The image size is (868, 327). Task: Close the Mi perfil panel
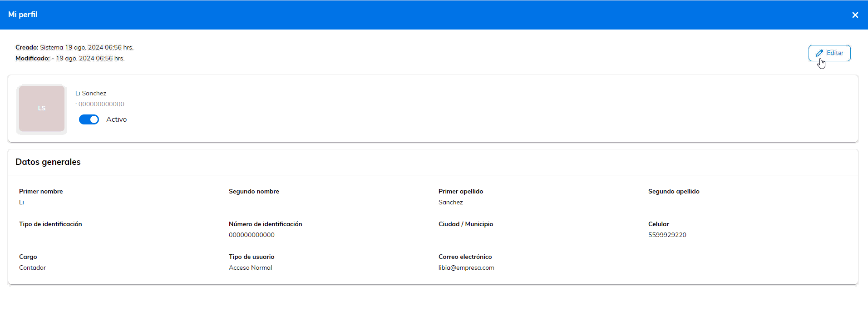(x=855, y=15)
